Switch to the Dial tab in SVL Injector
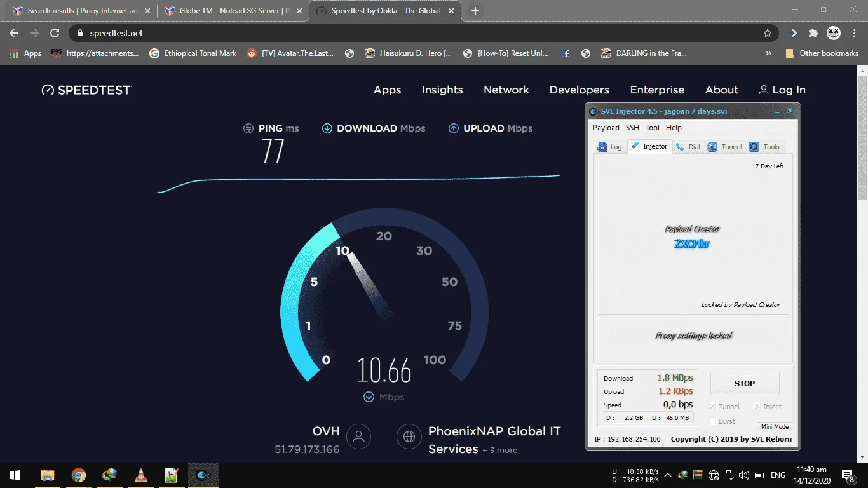The width and height of the screenshot is (868, 488). [688, 147]
